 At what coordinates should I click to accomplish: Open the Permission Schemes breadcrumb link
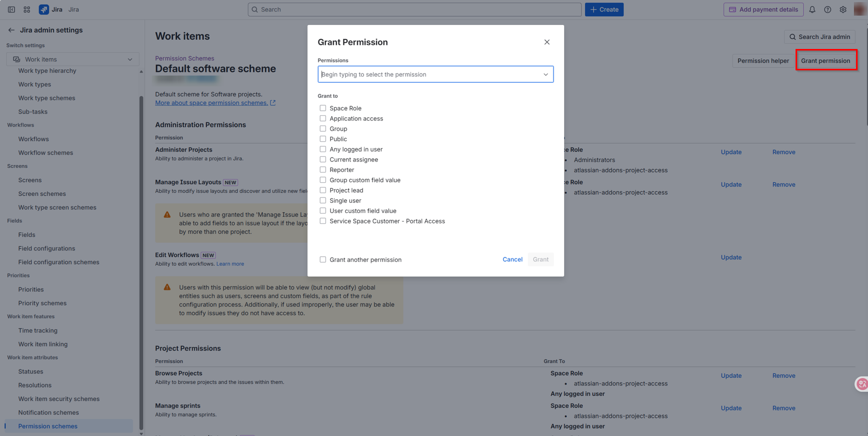185,58
